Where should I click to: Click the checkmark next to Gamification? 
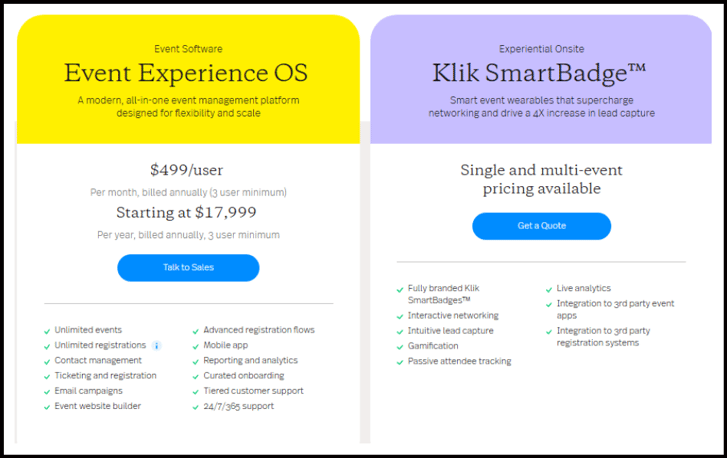(400, 346)
